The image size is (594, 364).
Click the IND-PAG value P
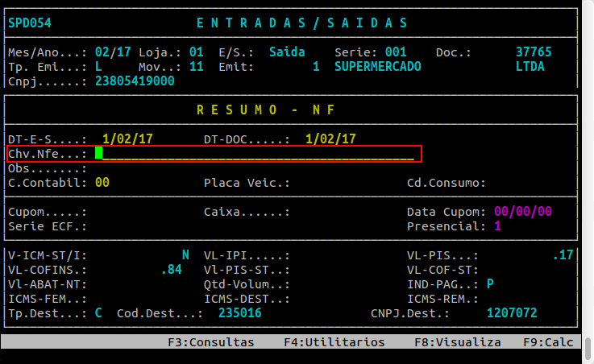[x=490, y=284]
